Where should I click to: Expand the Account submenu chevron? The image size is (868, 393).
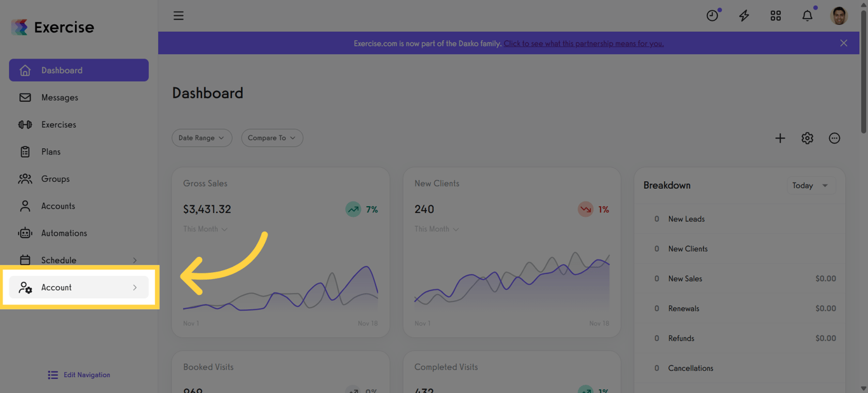(x=135, y=287)
